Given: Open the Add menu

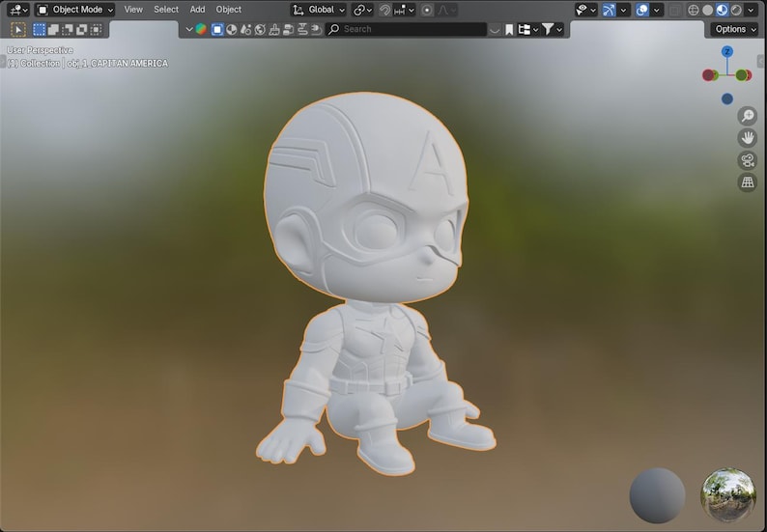Looking at the screenshot, I should click(197, 10).
